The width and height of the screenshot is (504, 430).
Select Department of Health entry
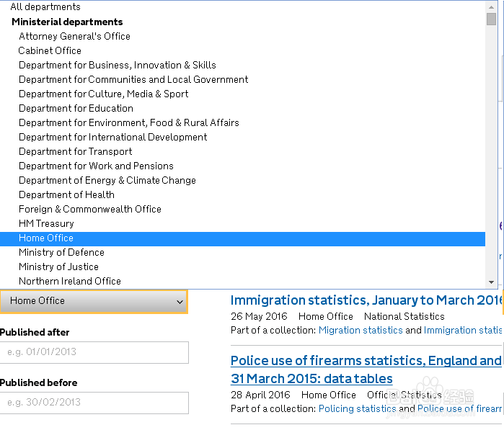coord(66,194)
